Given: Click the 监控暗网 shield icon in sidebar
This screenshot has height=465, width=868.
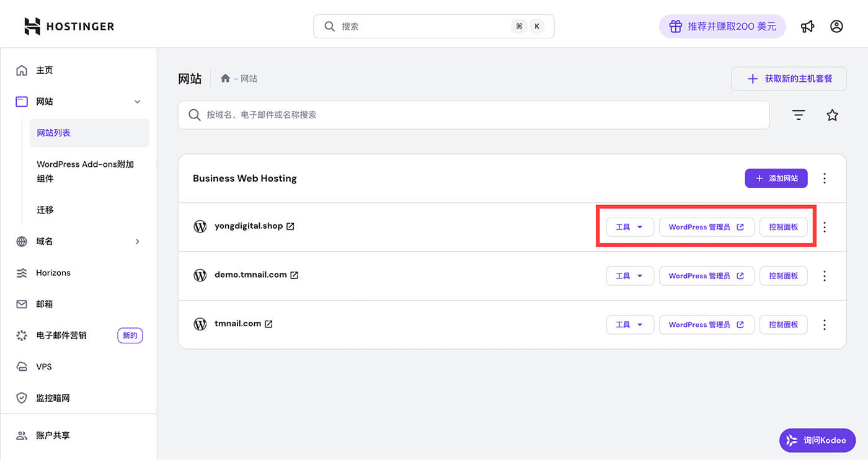Looking at the screenshot, I should [x=22, y=398].
